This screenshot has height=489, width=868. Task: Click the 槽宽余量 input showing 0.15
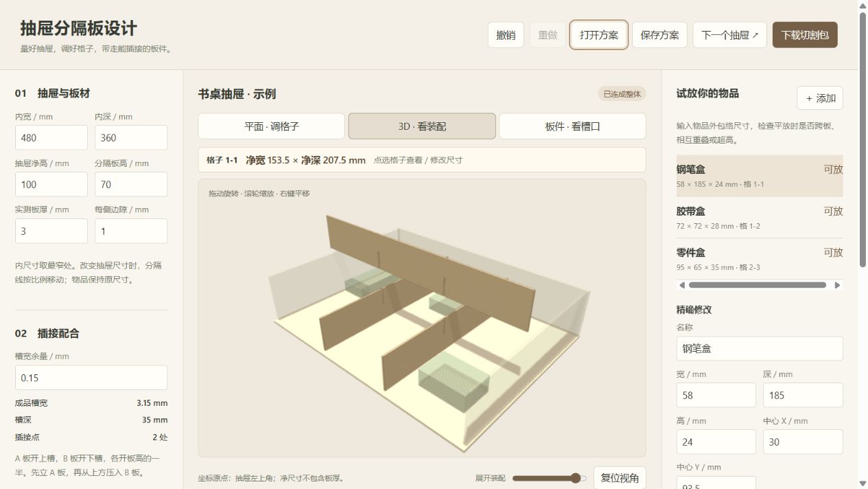coord(91,378)
